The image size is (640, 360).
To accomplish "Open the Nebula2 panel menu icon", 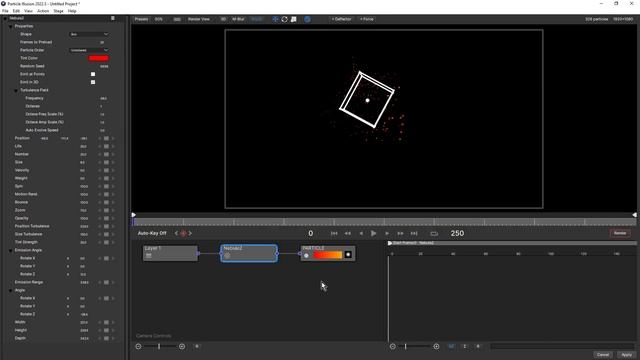I will (113, 18).
